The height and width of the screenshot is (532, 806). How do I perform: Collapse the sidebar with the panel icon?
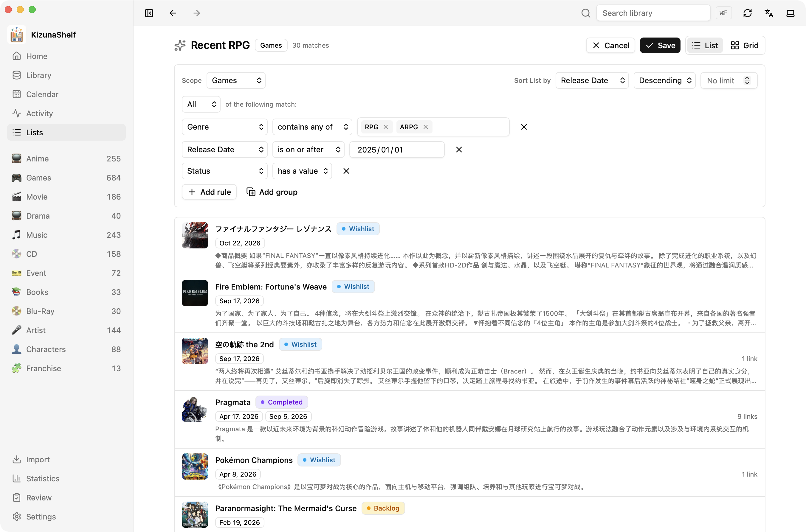point(149,13)
